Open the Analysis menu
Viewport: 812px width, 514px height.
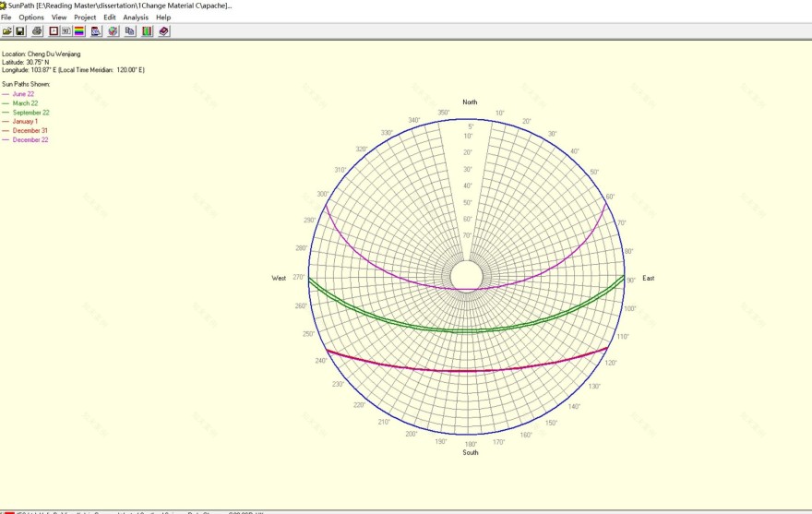coord(136,18)
